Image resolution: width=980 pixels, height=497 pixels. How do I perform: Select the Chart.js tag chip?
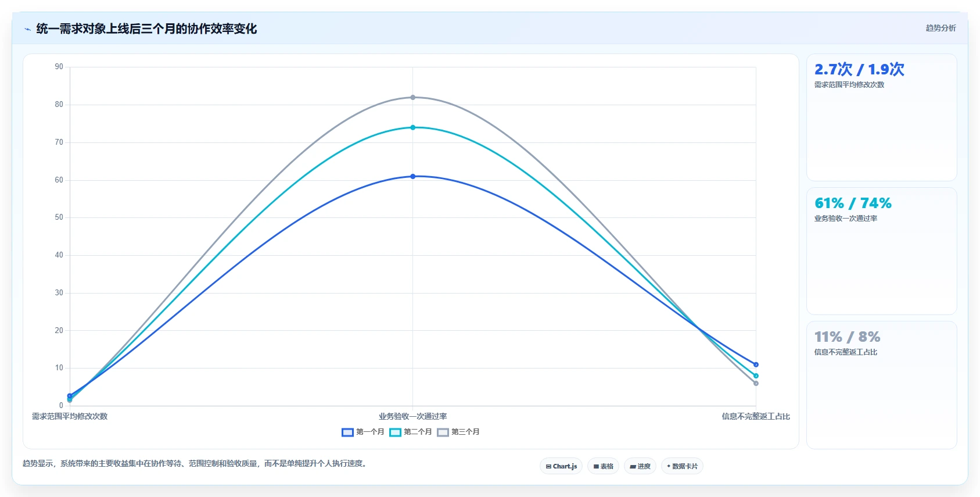click(561, 466)
